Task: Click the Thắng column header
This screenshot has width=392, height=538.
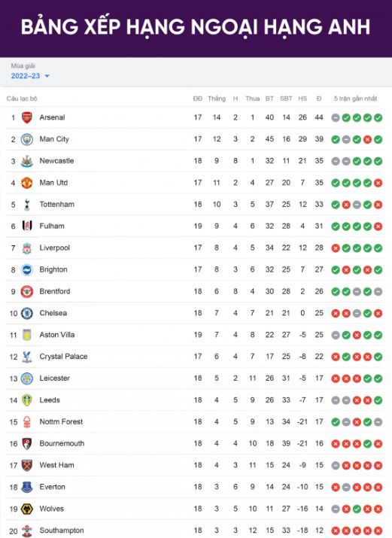Action: click(217, 99)
